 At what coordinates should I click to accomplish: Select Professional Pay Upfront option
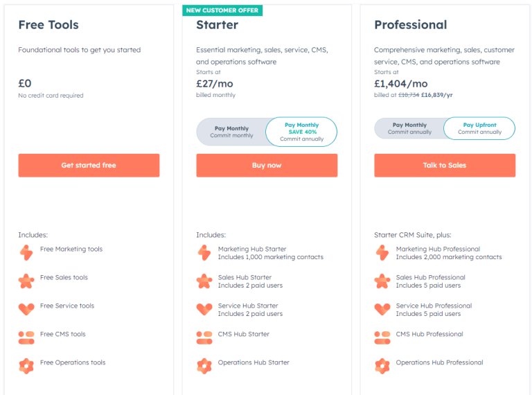(x=479, y=128)
